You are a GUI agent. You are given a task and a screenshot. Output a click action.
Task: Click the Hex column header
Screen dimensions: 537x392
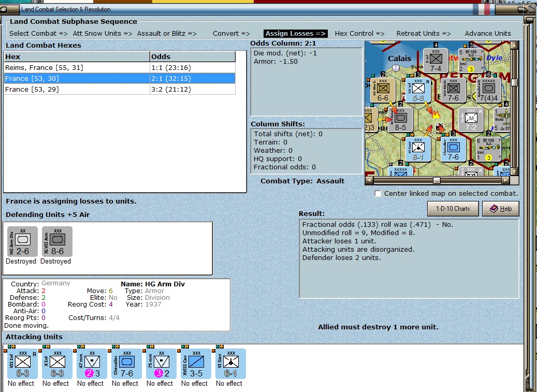pyautogui.click(x=77, y=56)
